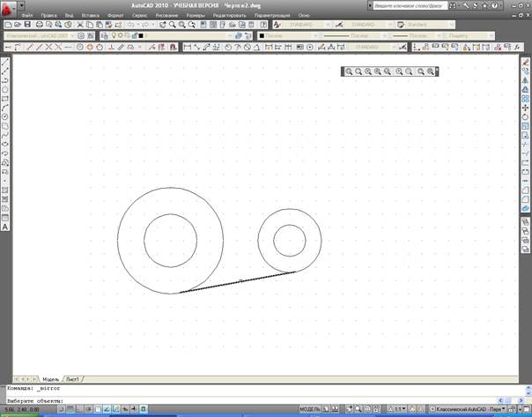
Task: Activate the Pan realtime hand icon
Action: click(163, 25)
